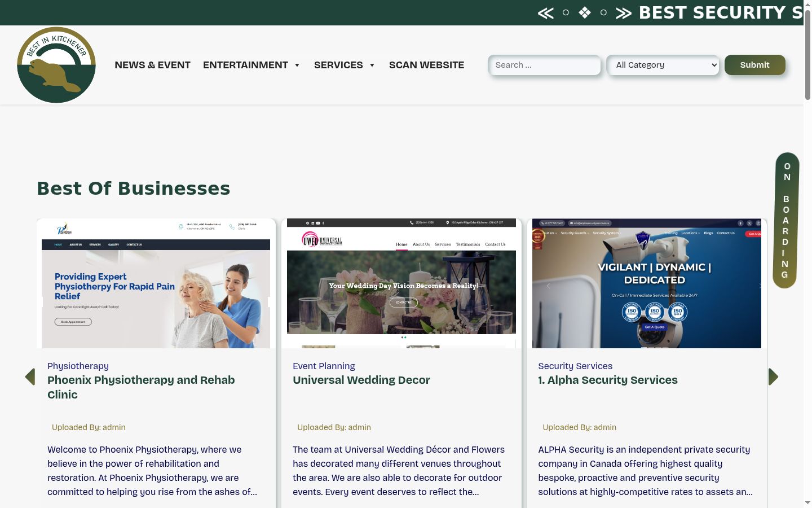Click 'Uploaded By: admin' under Universal Wedding Decor
The image size is (812, 508).
coord(334,427)
